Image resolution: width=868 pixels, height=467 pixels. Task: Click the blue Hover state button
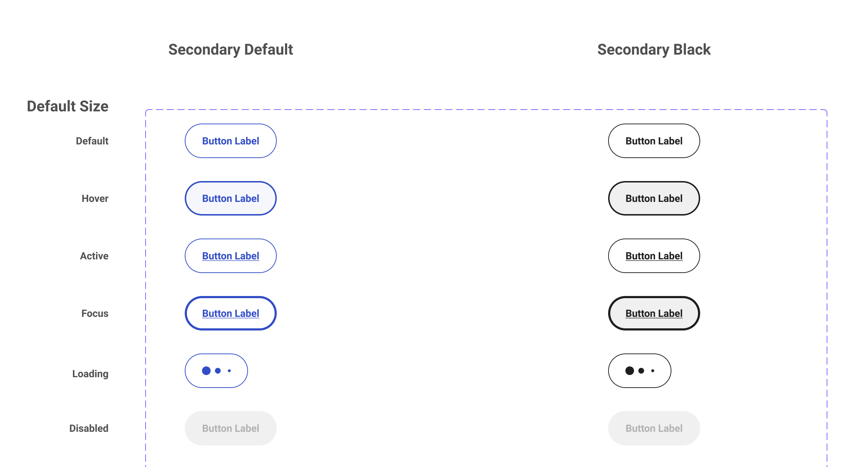point(230,198)
